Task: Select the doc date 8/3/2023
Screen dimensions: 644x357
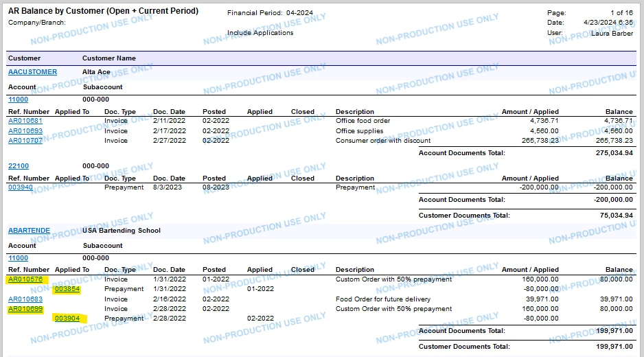Action: [167, 187]
